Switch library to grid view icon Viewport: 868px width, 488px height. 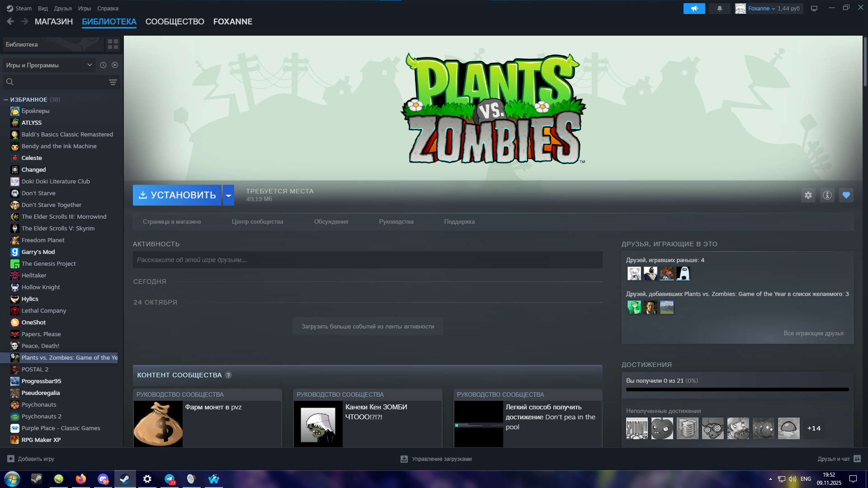click(113, 44)
